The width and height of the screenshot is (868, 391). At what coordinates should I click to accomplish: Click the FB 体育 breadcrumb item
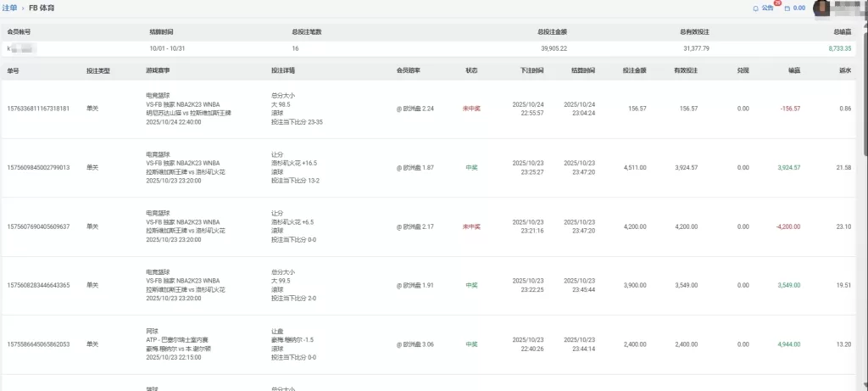click(x=42, y=8)
